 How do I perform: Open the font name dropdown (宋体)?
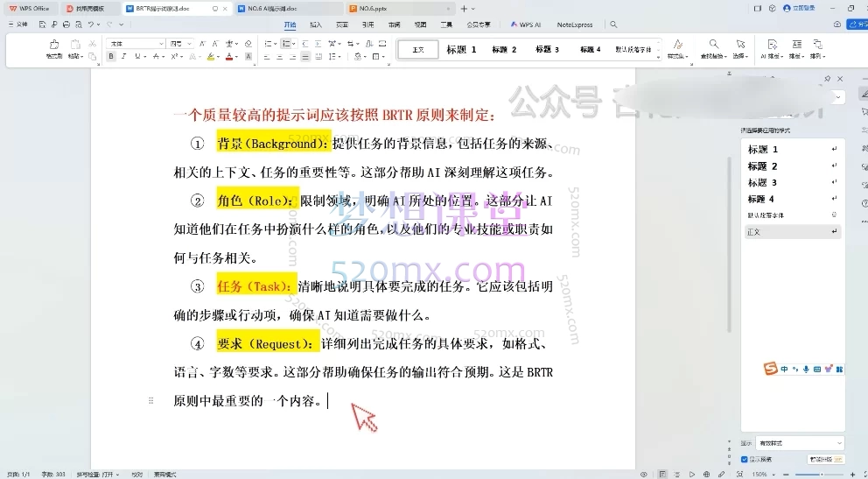coord(161,43)
